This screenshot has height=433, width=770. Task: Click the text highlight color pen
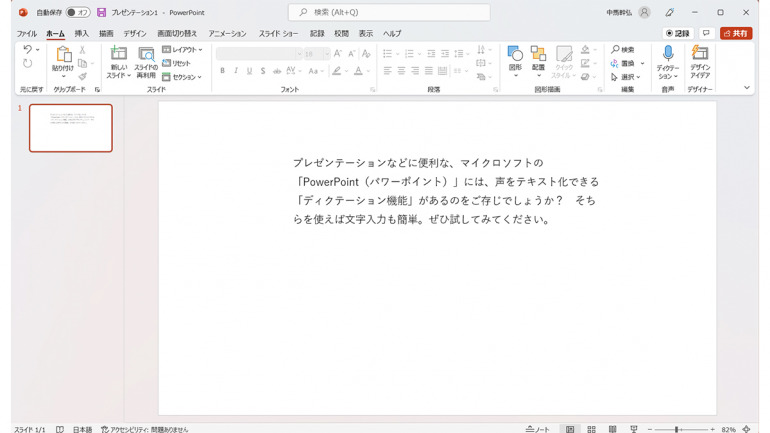click(336, 71)
